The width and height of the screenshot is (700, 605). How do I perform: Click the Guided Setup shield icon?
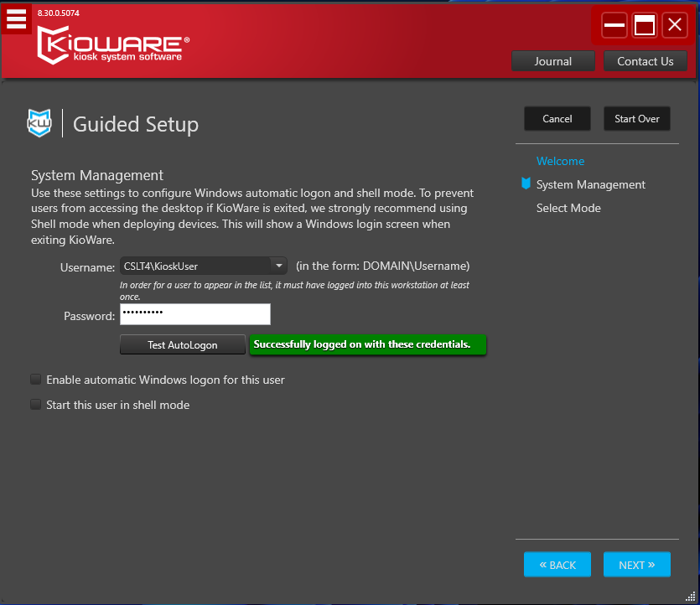tap(39, 123)
